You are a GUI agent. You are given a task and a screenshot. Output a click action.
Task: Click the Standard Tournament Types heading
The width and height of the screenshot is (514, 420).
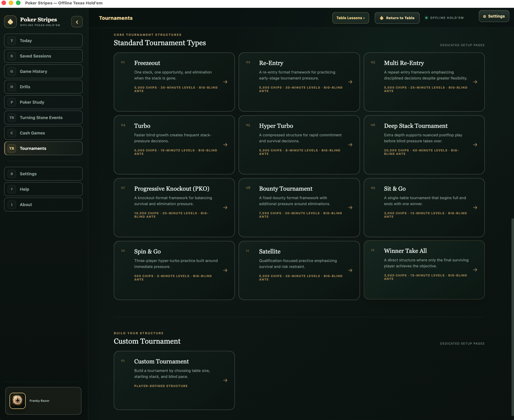click(x=160, y=43)
